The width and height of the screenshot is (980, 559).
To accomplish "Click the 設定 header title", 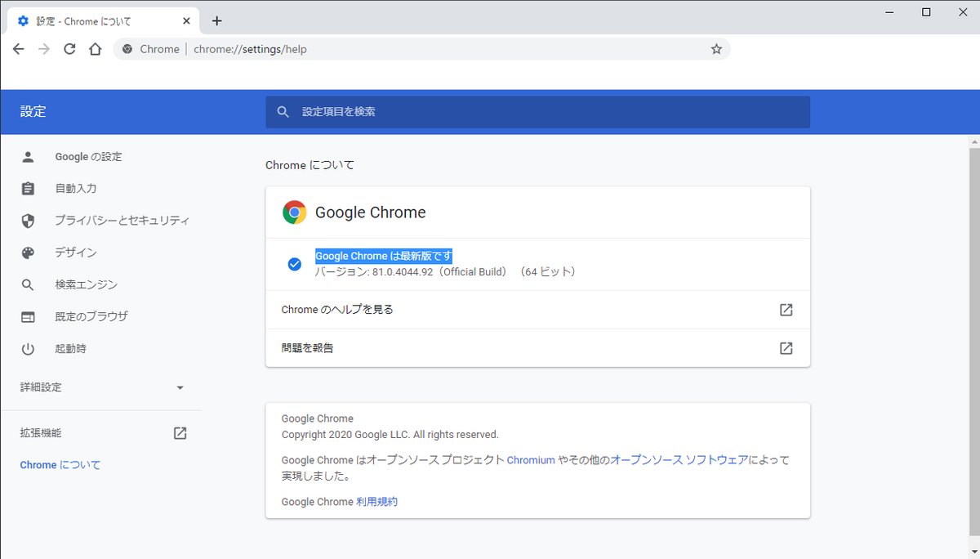I will click(x=33, y=112).
